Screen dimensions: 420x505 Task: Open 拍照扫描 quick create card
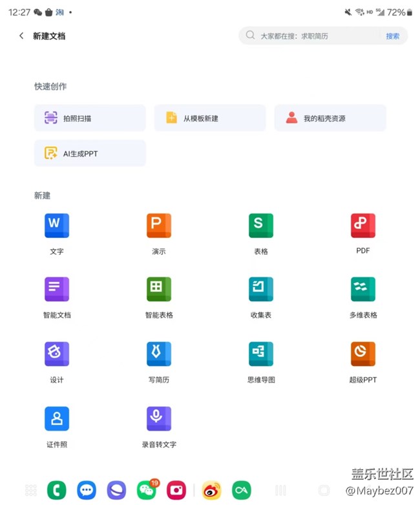[x=90, y=118]
